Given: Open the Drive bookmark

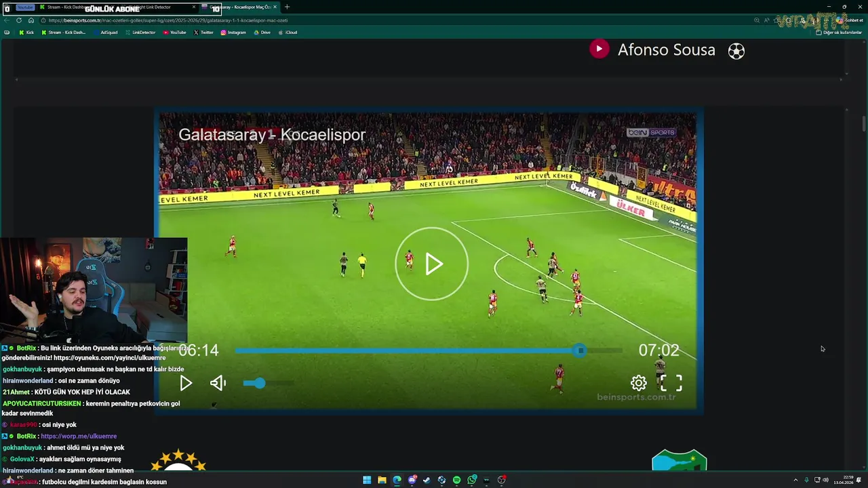Looking at the screenshot, I should (262, 33).
